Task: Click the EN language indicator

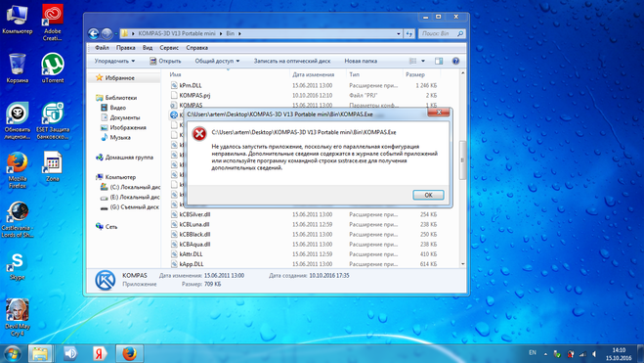Action: pos(533,352)
